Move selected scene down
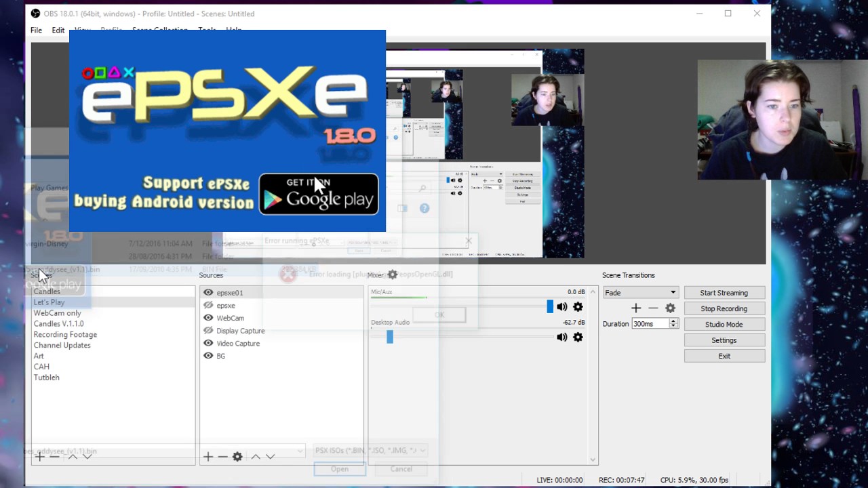This screenshot has height=488, width=868. tap(87, 457)
